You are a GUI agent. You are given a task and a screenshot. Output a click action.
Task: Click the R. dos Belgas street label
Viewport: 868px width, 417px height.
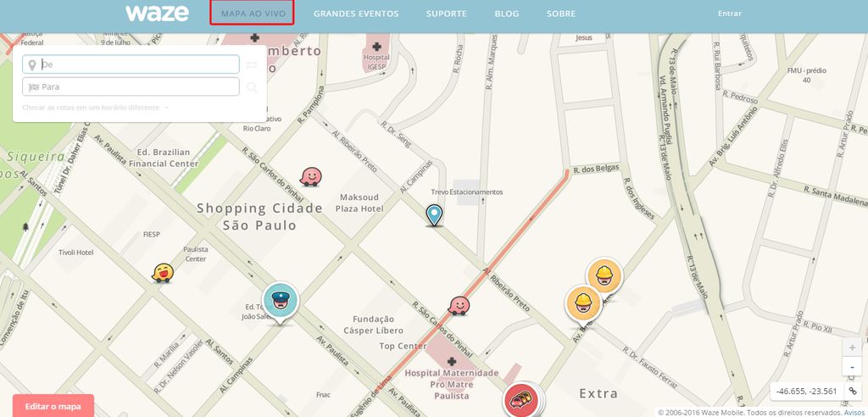point(597,169)
